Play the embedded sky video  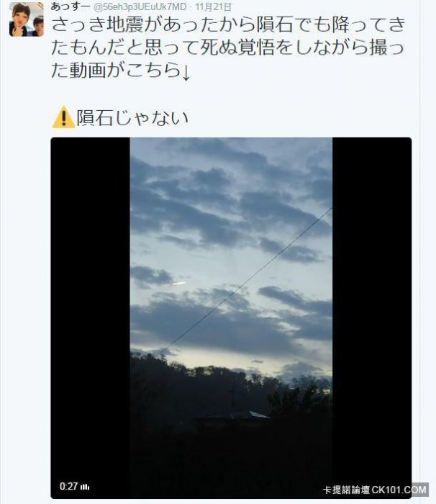click(x=231, y=318)
